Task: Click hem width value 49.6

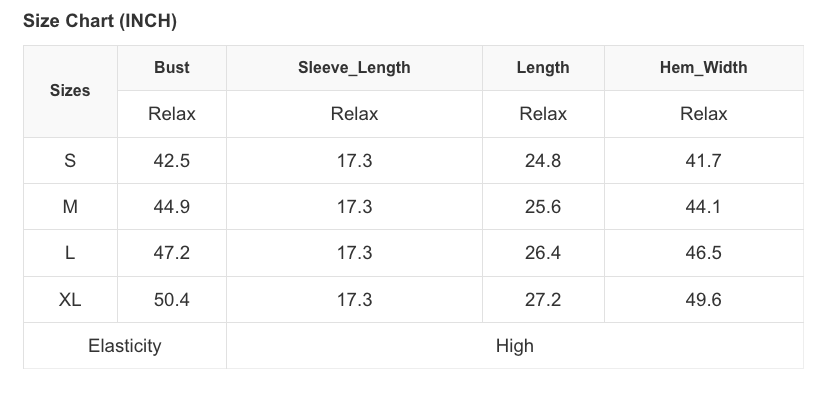Action: [703, 300]
